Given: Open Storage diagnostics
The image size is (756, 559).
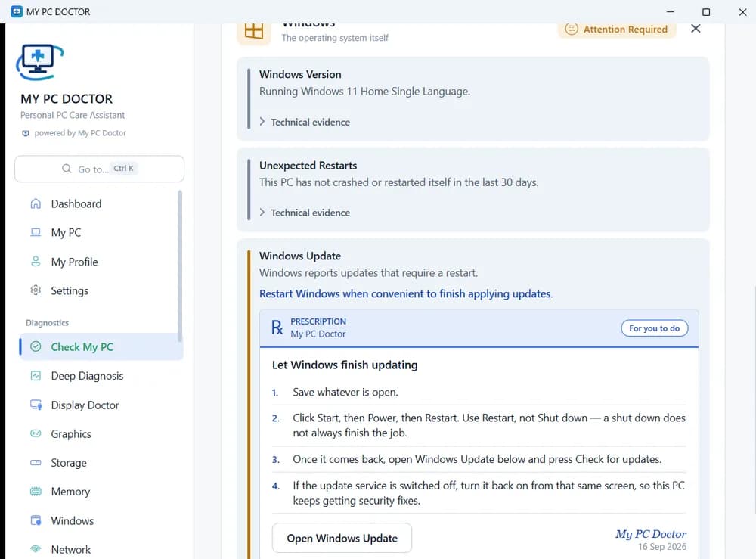Looking at the screenshot, I should pos(101,462).
